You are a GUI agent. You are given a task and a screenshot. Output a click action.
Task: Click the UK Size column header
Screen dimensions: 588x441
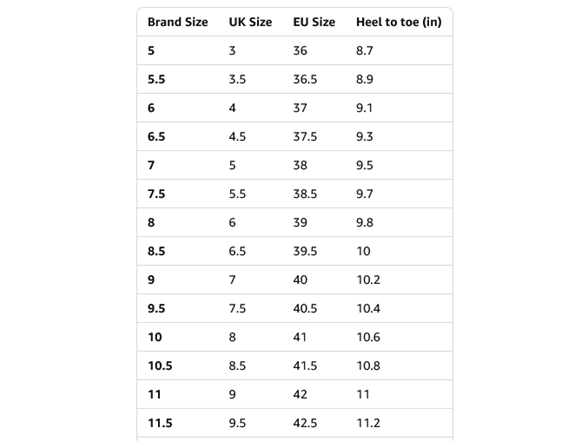click(250, 22)
